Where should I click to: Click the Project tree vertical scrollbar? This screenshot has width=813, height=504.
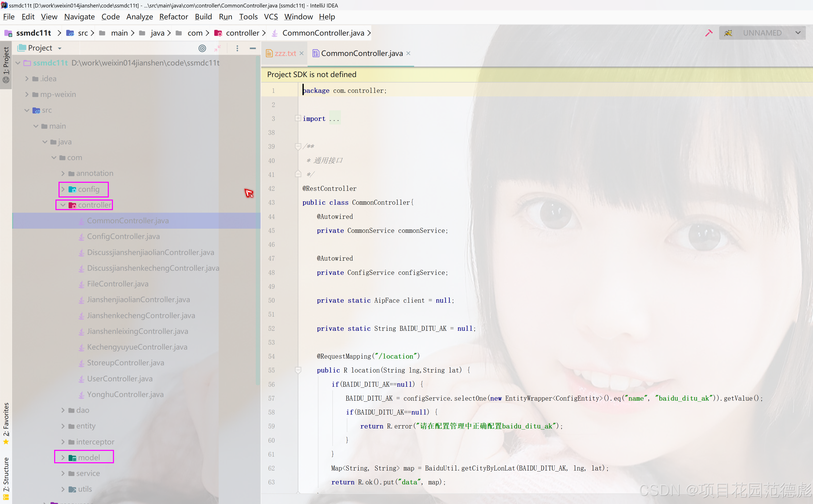258,220
